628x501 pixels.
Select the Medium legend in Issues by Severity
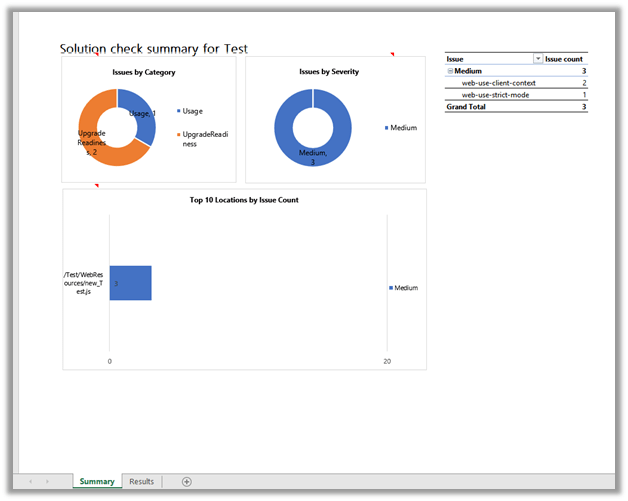pos(403,128)
